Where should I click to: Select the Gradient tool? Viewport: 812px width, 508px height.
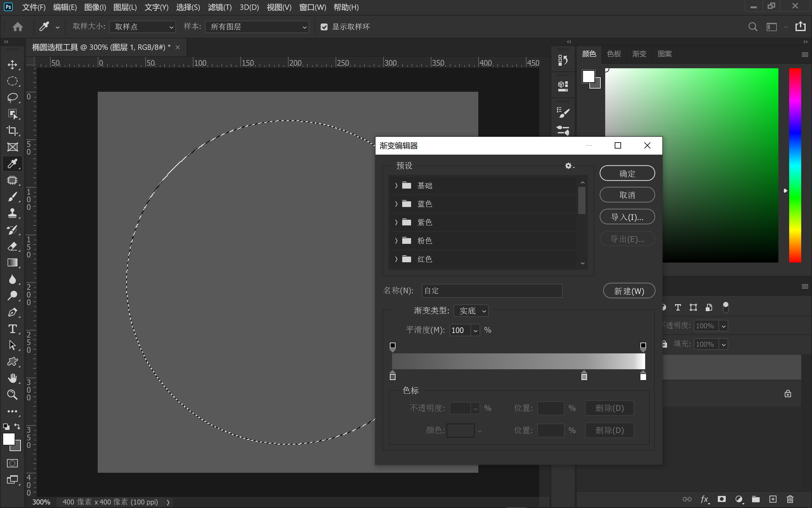pyautogui.click(x=12, y=263)
